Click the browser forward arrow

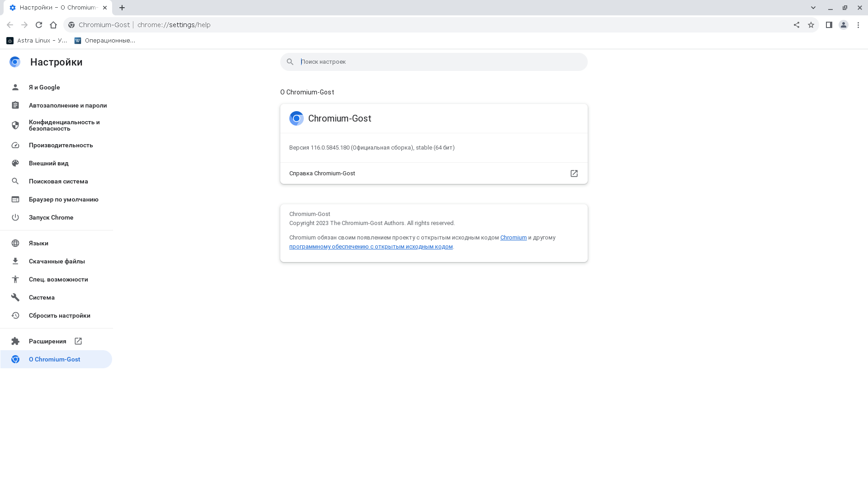coord(24,25)
